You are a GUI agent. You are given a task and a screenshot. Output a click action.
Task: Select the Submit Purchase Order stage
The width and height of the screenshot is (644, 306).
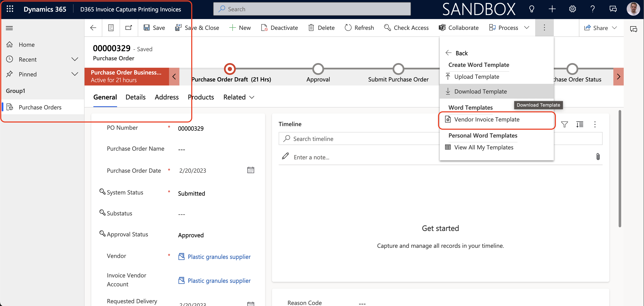[398, 69]
